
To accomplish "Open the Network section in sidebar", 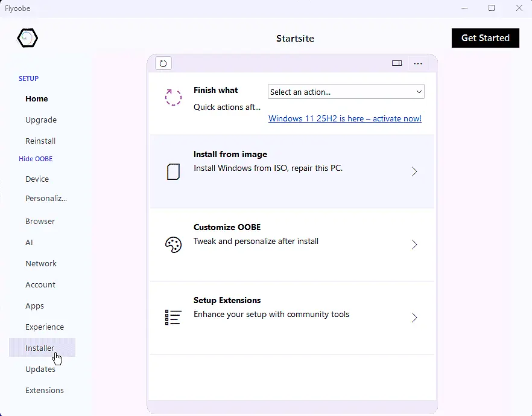I will pos(41,263).
